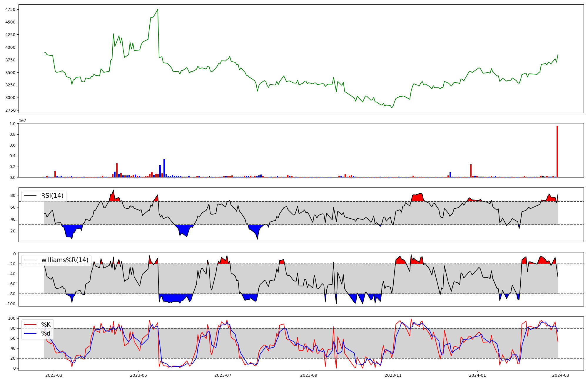588x382 pixels.
Task: Click the 1e7 volume scale label
Action: click(x=23, y=120)
